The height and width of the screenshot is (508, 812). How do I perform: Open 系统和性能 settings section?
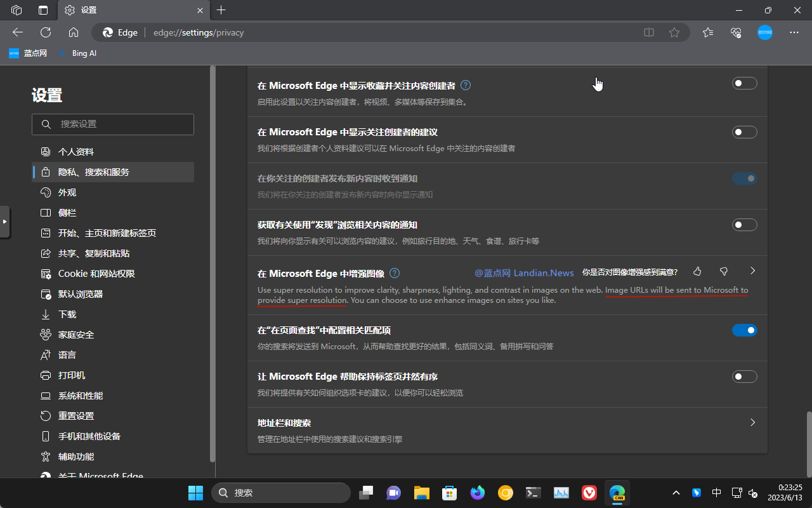[113, 396]
